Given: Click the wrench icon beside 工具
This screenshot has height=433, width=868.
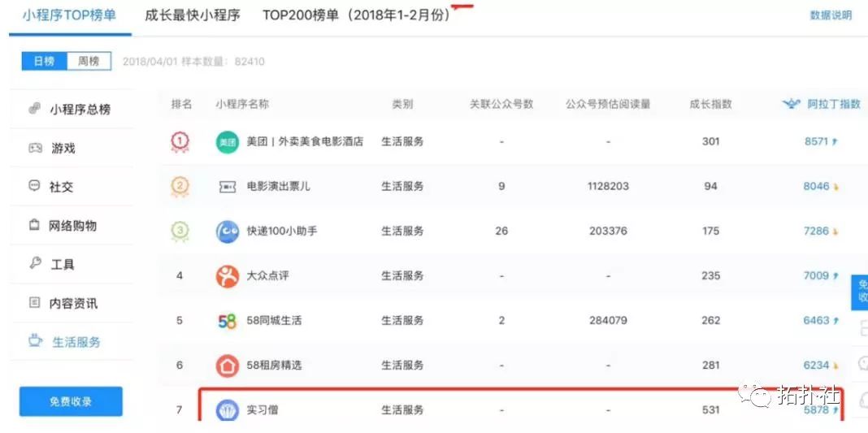Looking at the screenshot, I should click(35, 263).
